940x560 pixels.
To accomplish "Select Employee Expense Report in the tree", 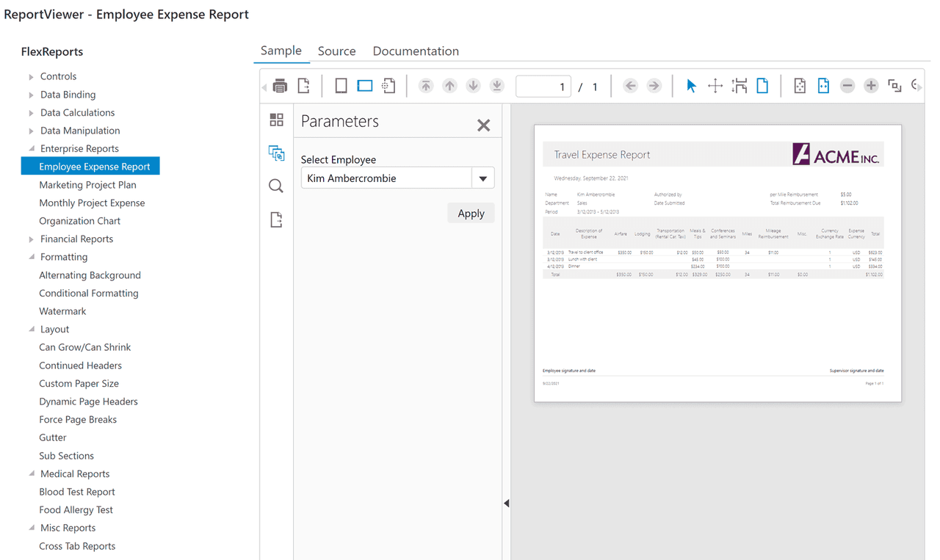I will (90, 167).
